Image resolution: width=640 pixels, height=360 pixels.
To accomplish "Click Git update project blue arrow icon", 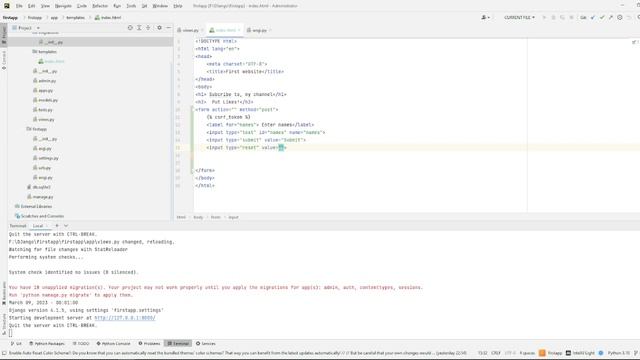I will point(593,18).
